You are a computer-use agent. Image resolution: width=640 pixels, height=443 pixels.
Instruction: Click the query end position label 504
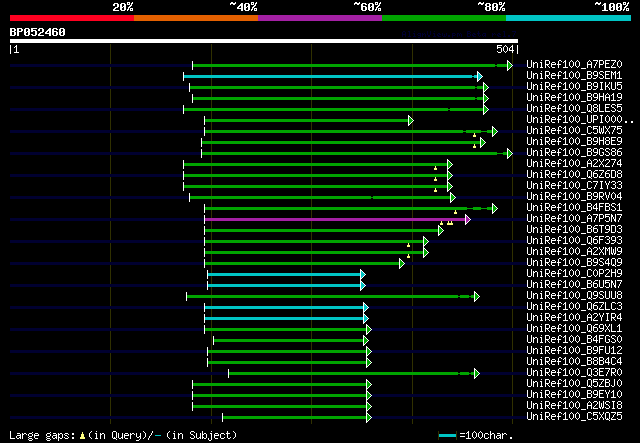[505, 49]
